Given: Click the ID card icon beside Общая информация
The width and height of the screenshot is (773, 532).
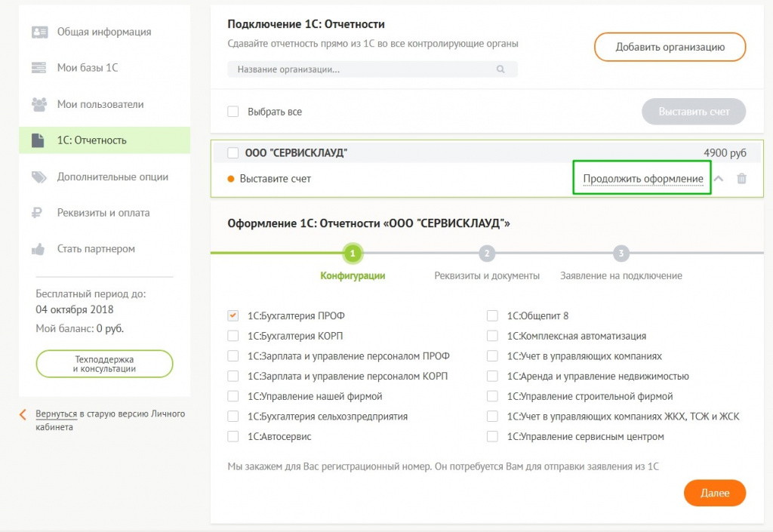Looking at the screenshot, I should coord(39,32).
